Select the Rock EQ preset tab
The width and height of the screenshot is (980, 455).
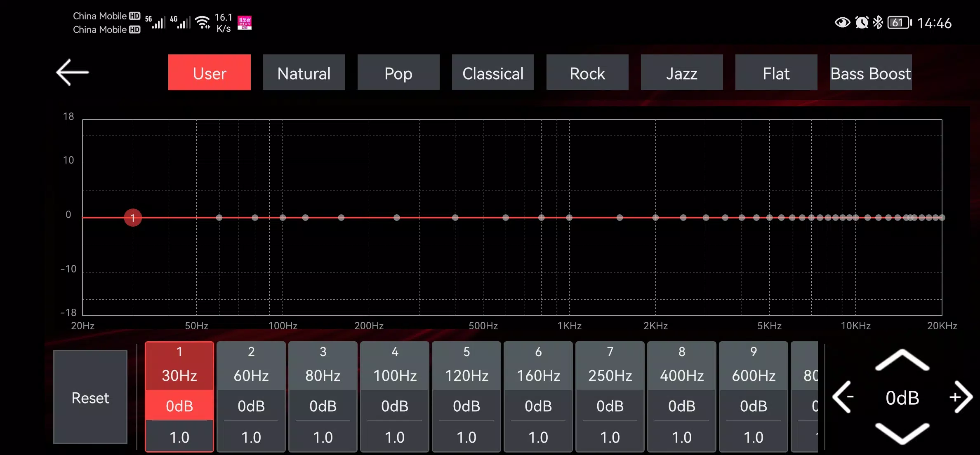click(587, 73)
